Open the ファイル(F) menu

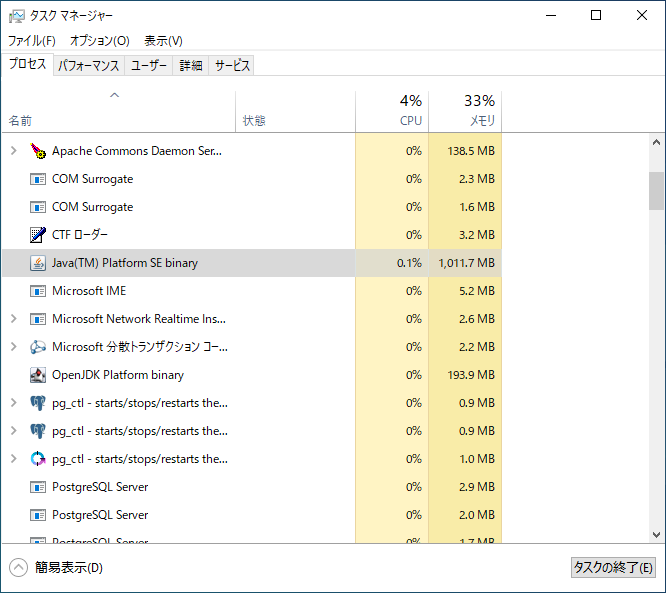click(x=32, y=41)
